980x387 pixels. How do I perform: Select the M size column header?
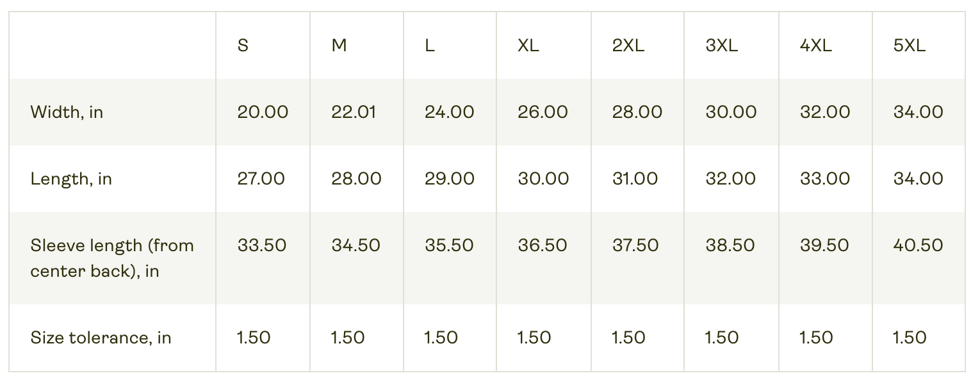(339, 46)
